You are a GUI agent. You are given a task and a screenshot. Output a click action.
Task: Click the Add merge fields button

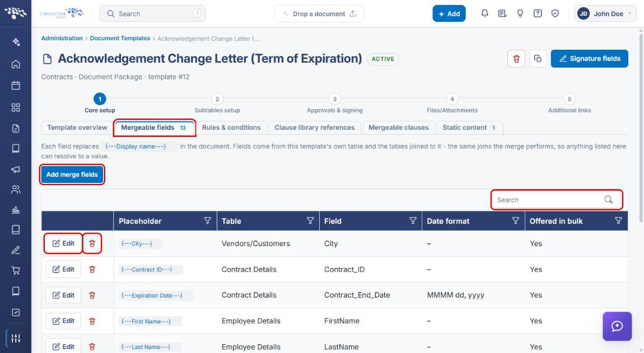coord(72,175)
